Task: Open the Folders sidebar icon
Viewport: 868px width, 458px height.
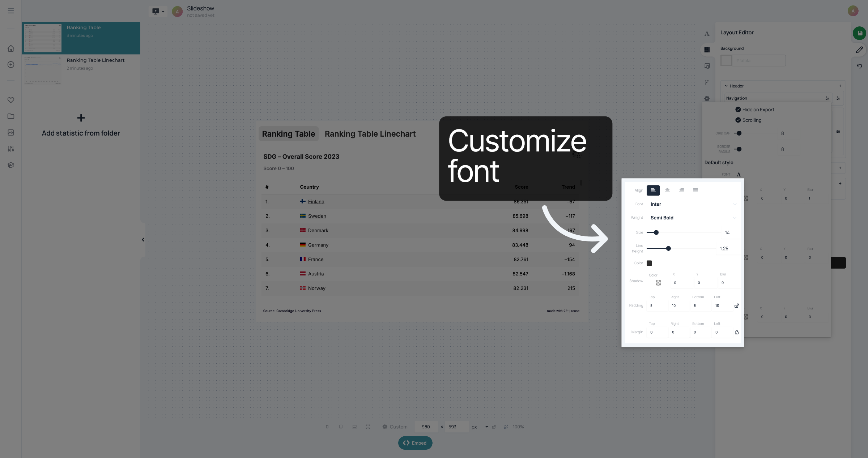Action: (x=11, y=116)
